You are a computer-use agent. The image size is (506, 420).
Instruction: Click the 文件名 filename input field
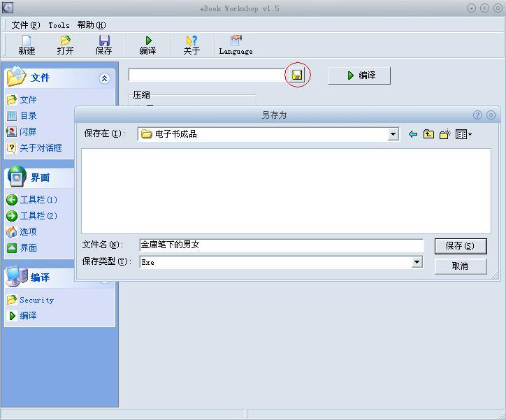[282, 245]
